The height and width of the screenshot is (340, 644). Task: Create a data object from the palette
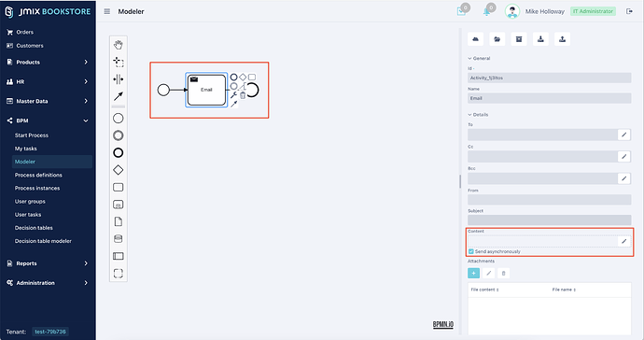(x=119, y=221)
